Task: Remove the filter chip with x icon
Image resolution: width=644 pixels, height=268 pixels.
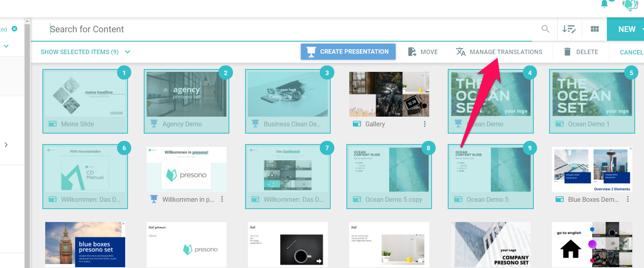Action: [x=15, y=29]
